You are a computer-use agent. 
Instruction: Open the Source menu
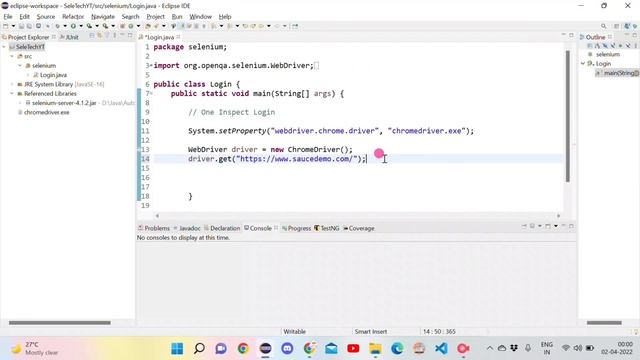coord(46,17)
